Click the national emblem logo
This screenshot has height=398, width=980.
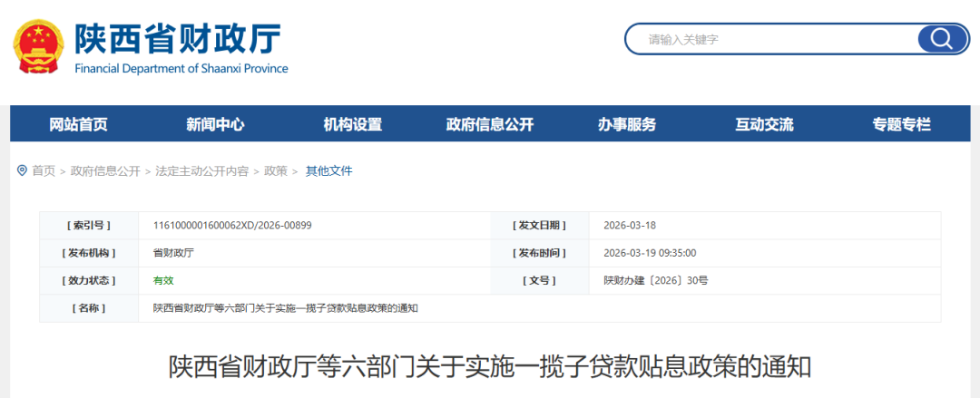pyautogui.click(x=38, y=46)
